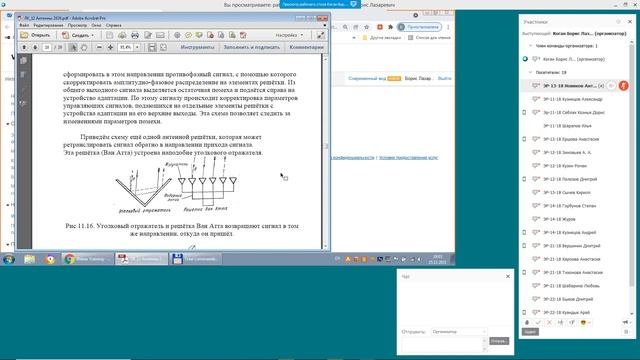Collapse the Посетители: 18 group
This screenshot has height=360, width=640.
[x=530, y=72]
